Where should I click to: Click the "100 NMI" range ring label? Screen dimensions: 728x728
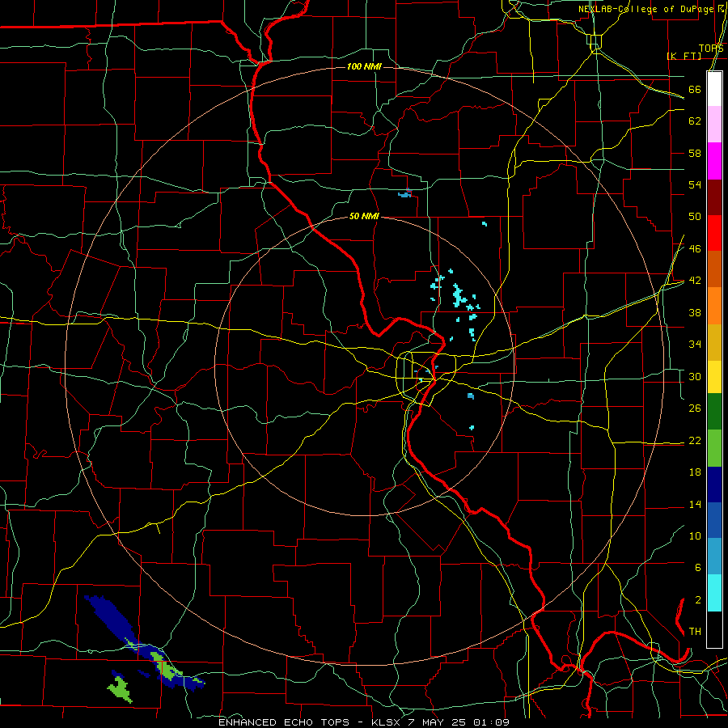364,67
